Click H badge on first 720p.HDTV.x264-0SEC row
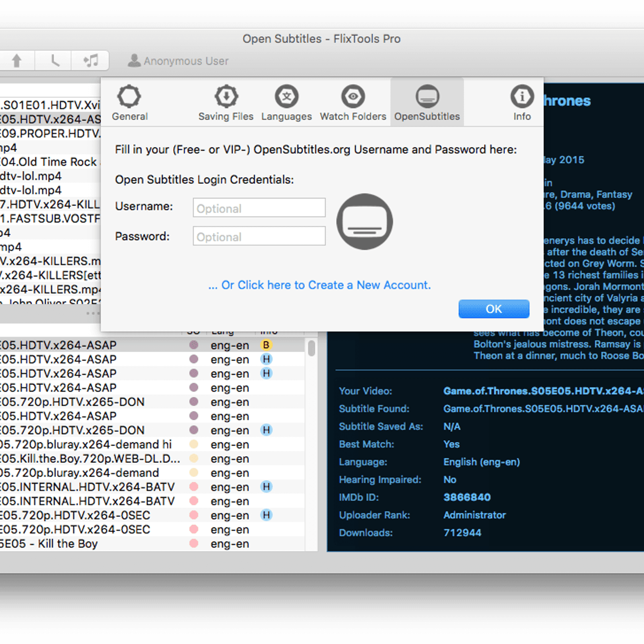This screenshot has height=644, width=644. 266,515
